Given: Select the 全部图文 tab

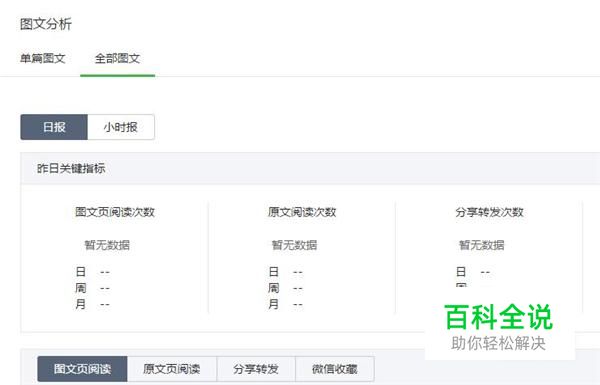Looking at the screenshot, I should [x=117, y=59].
